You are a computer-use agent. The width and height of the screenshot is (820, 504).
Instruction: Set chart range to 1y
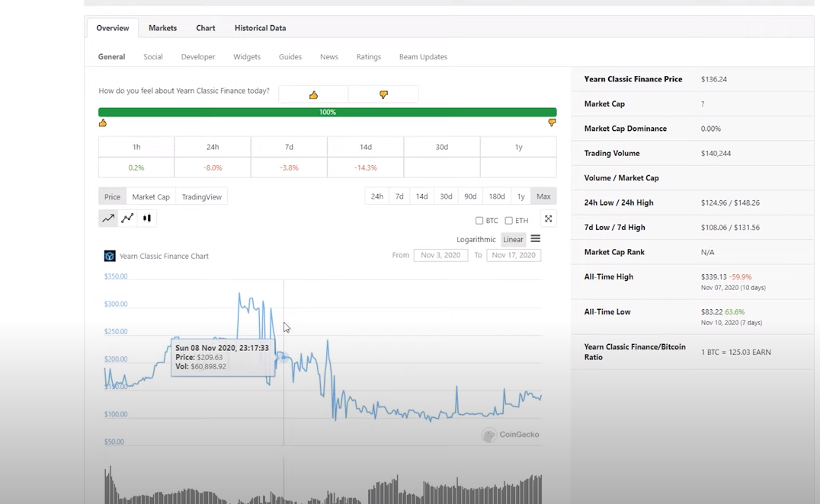click(x=521, y=196)
